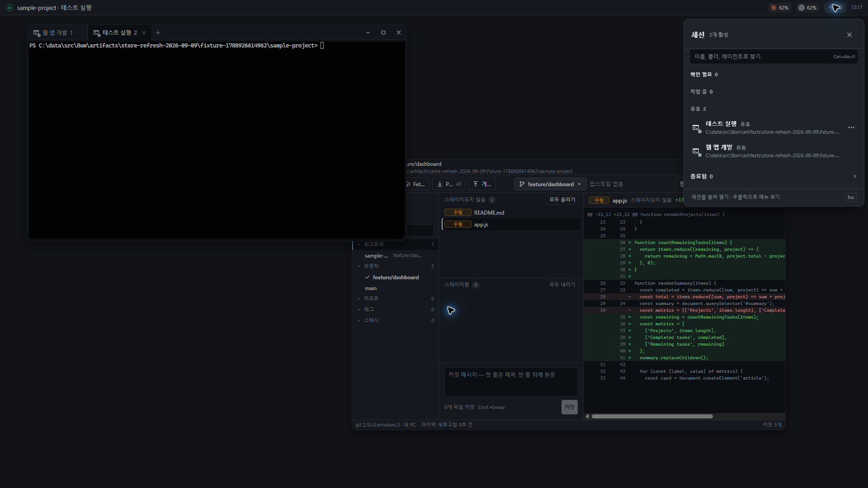Click the terminal icon of 테스트 실행 session
The image size is (868, 488).
(696, 128)
